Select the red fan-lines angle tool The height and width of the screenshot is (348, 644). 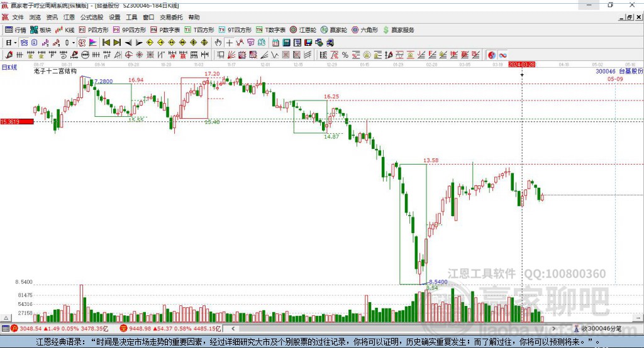[x=231, y=55]
